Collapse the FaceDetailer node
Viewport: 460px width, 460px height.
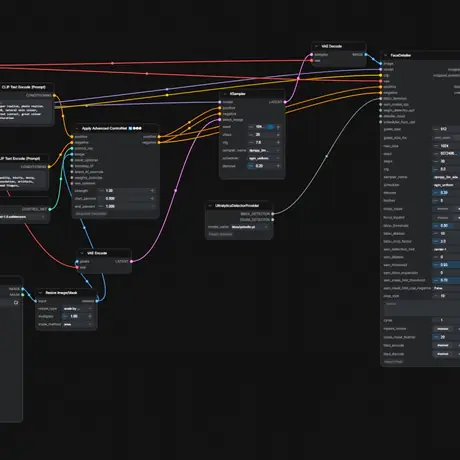point(385,55)
